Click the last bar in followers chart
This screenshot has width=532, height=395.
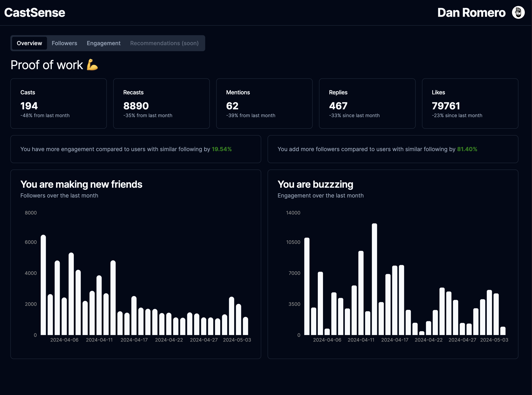point(245,326)
